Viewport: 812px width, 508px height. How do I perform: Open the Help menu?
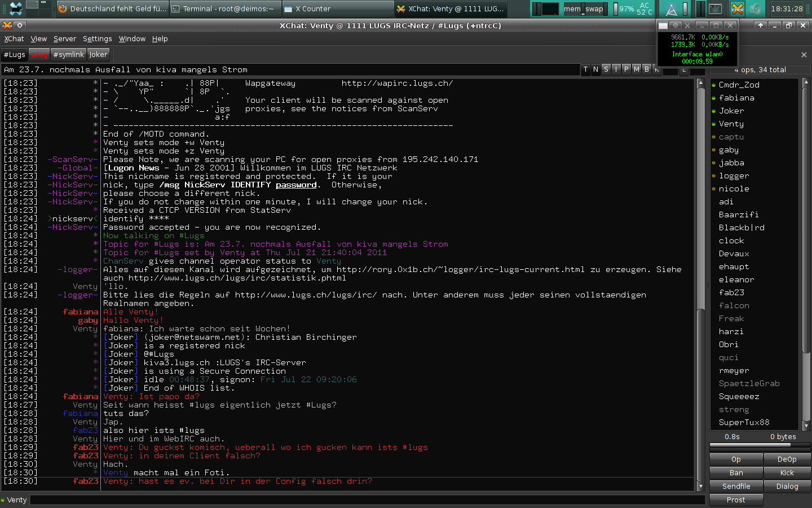160,38
